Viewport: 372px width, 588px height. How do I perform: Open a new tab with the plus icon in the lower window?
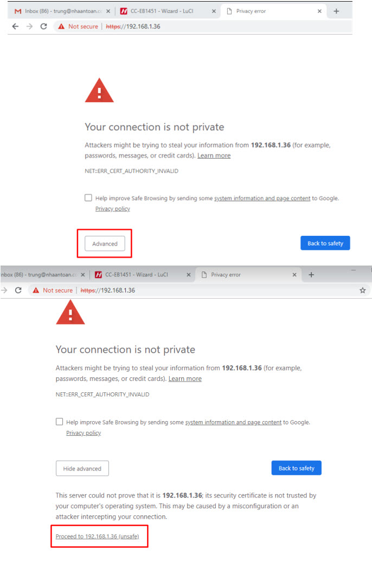[x=311, y=275]
